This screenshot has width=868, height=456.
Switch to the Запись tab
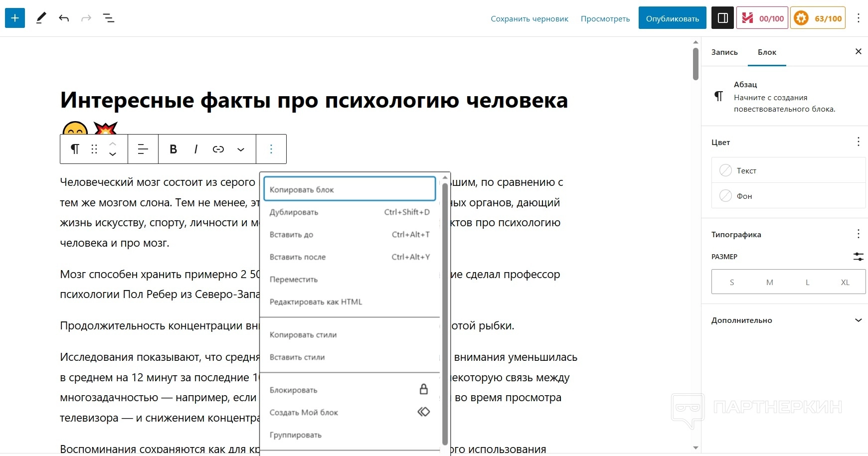[724, 52]
